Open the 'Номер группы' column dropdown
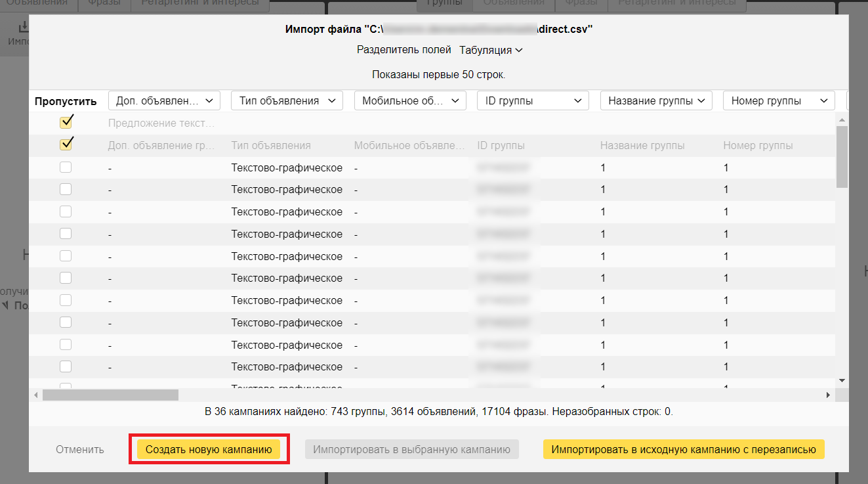The height and width of the screenshot is (484, 868). coord(778,100)
